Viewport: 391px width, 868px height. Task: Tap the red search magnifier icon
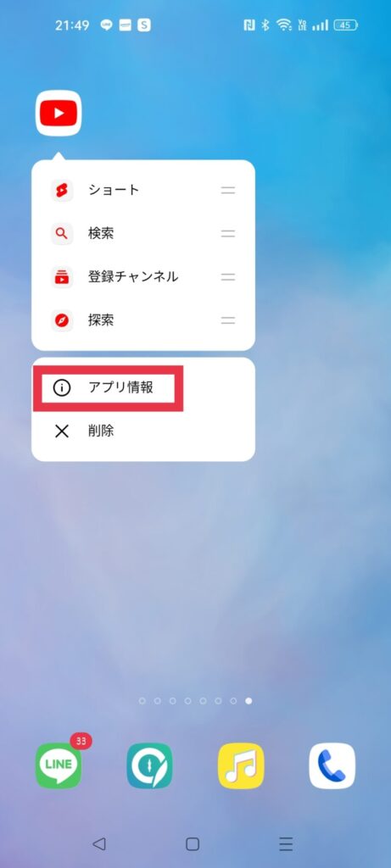(61, 234)
